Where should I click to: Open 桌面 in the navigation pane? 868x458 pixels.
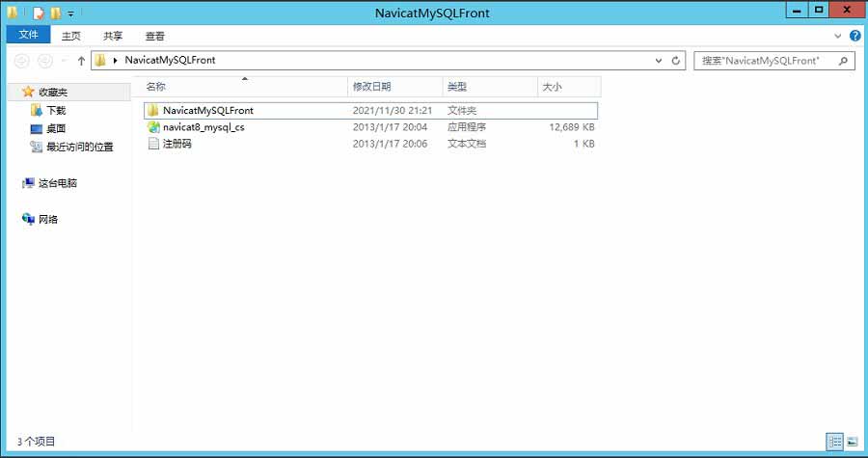pyautogui.click(x=56, y=129)
